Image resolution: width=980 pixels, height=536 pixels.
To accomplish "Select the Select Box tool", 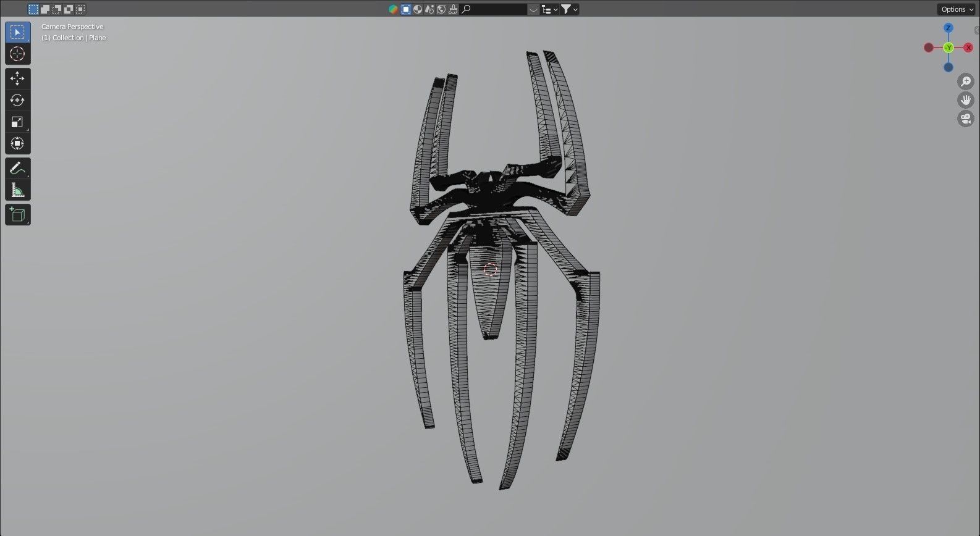I will [x=17, y=32].
